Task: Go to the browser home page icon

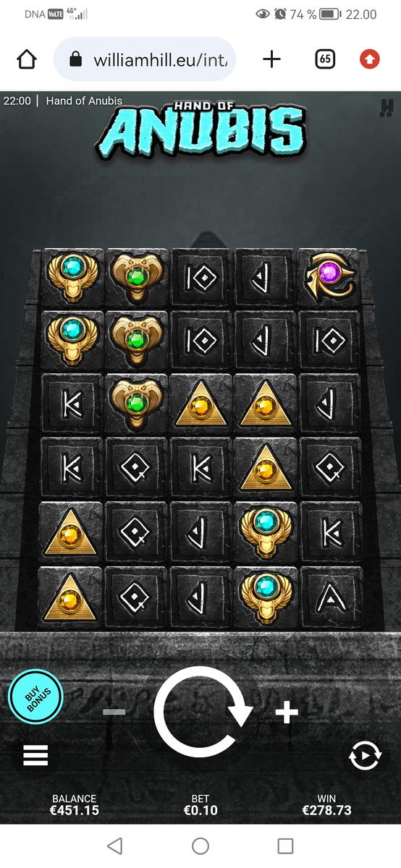Action: tap(27, 59)
